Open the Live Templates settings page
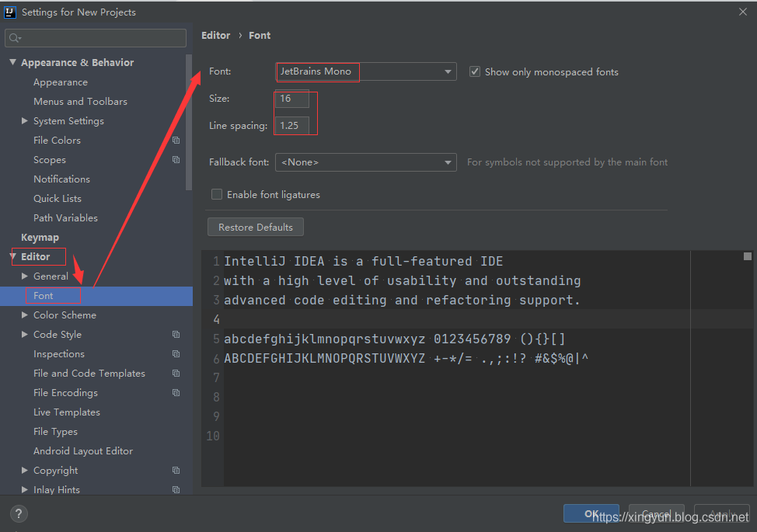 [x=66, y=412]
